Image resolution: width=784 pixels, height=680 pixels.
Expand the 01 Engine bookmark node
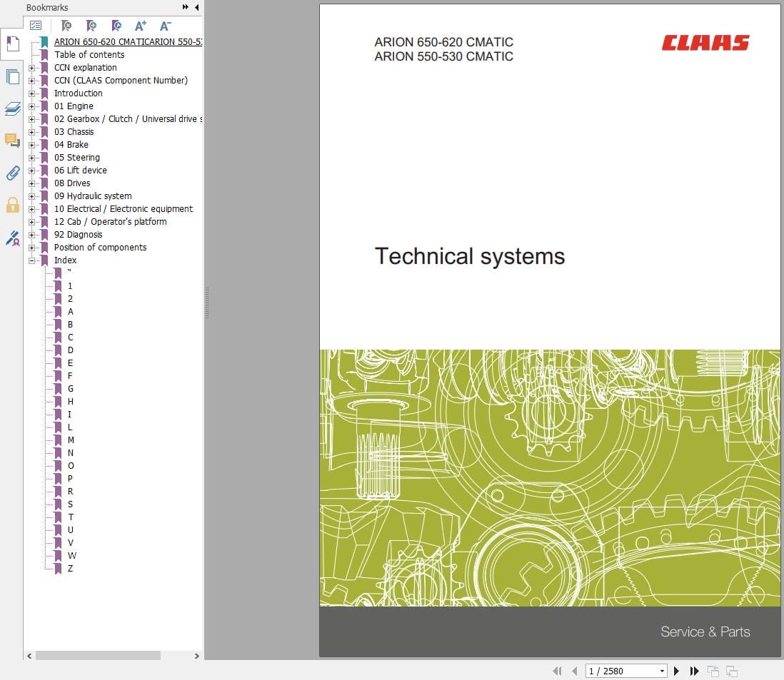32,106
